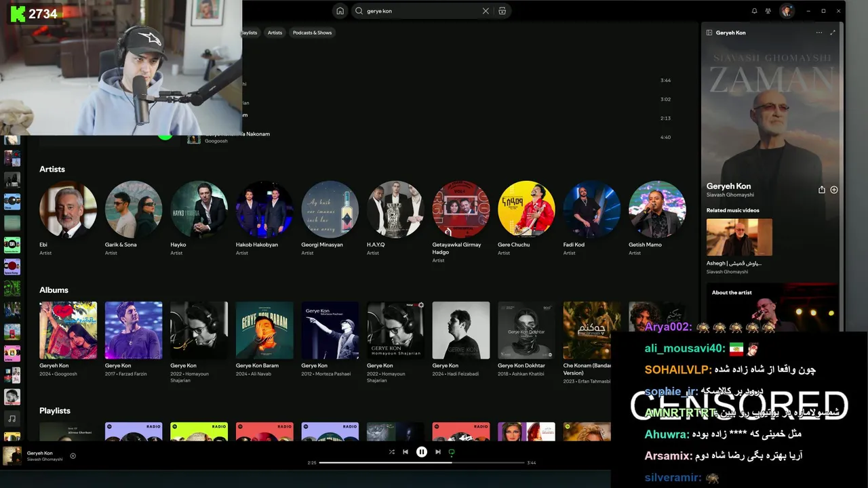This screenshot has height=488, width=868.
Task: Open the Space Song playlist in library sidebar
Action: (12, 266)
